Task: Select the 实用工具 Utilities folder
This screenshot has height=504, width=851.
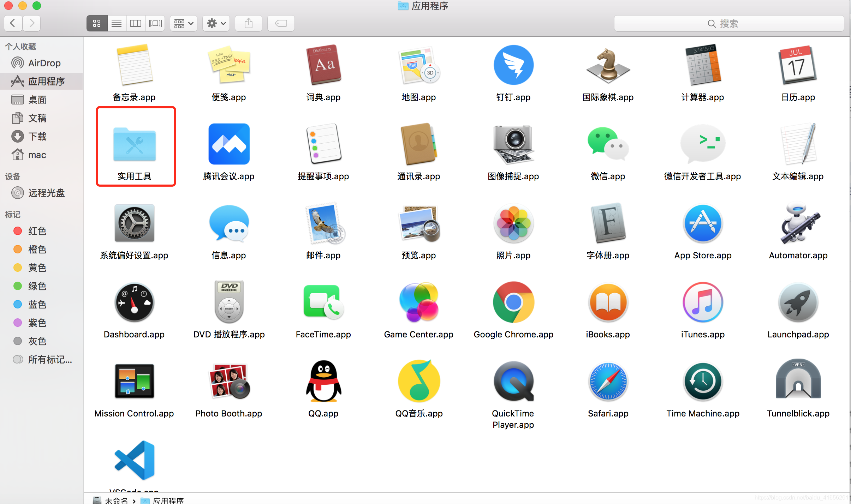Action: [135, 144]
